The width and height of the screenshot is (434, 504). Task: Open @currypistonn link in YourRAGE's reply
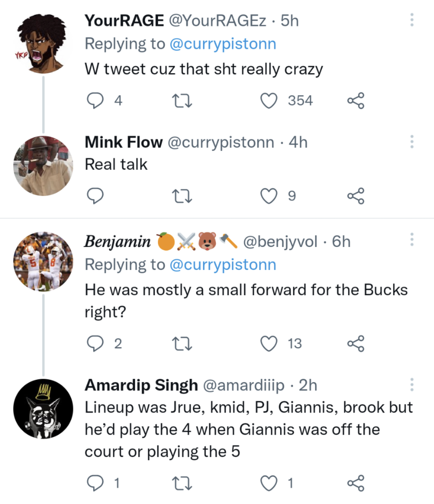coord(223,44)
